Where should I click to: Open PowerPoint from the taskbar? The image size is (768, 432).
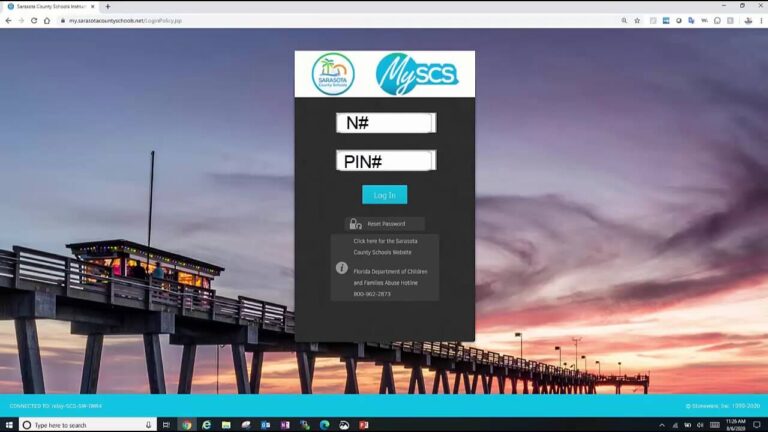(x=363, y=425)
